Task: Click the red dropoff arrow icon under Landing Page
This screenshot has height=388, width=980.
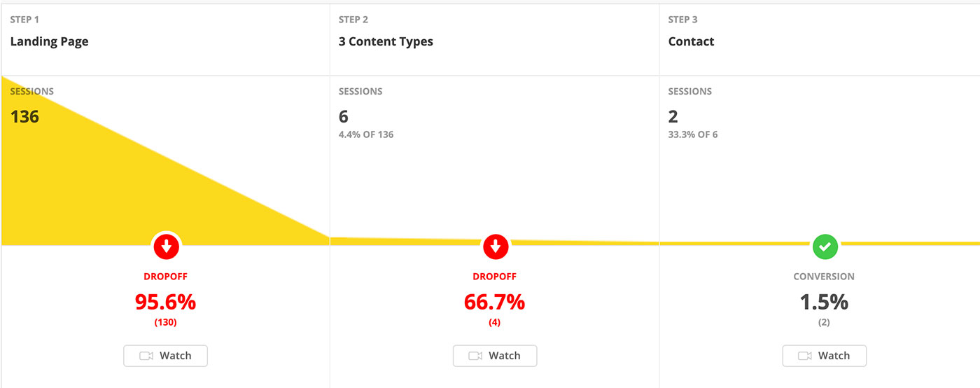Action: 166,246
